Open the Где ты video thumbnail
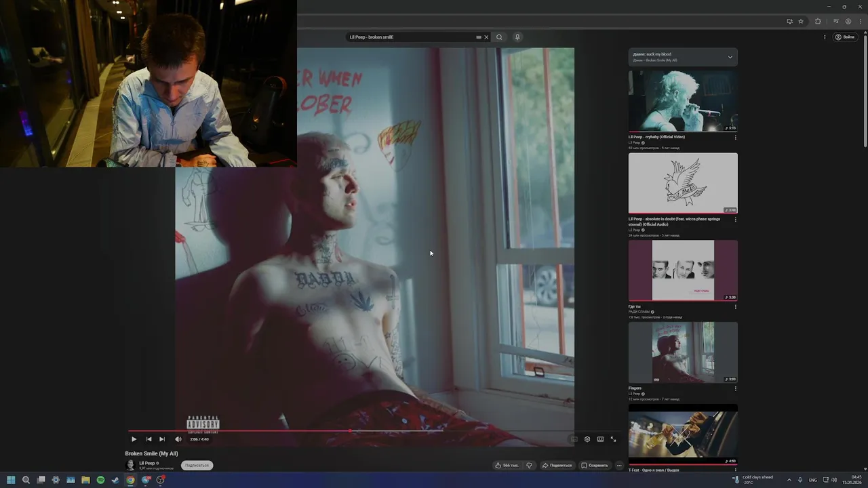The width and height of the screenshot is (868, 488). [x=683, y=270]
